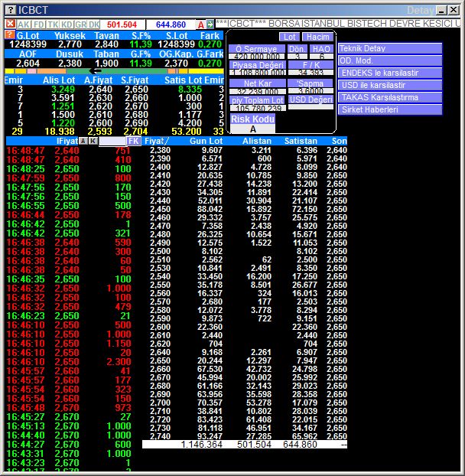
Task: Click the Tavan value 2,840
Action: click(106, 44)
